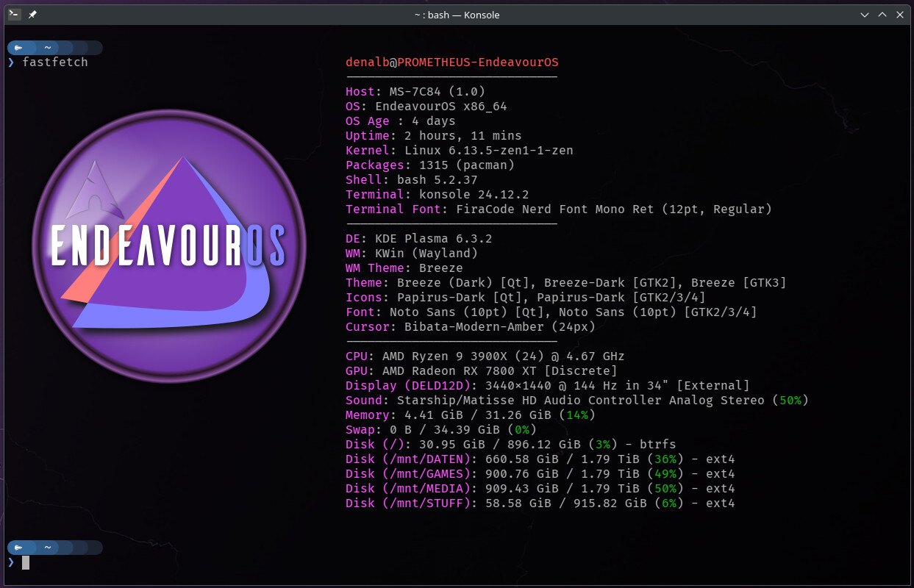This screenshot has width=914, height=588.
Task: Click the Disk (/mnt/DATEN) line
Action: click(x=540, y=459)
